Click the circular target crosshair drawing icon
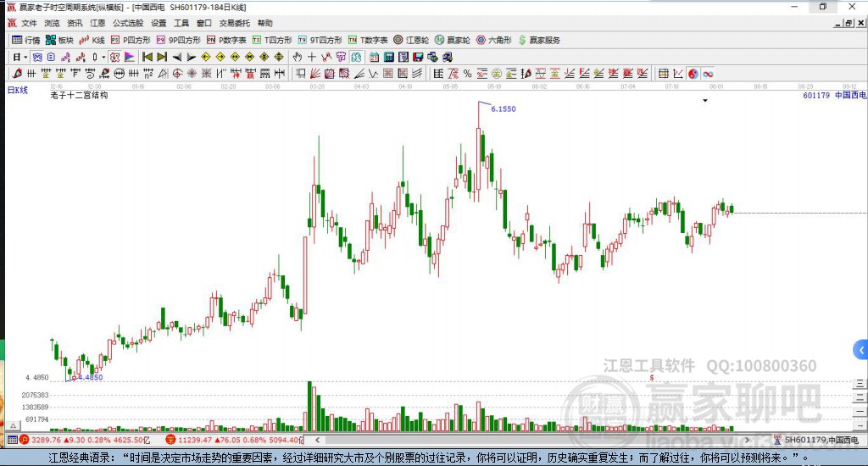This screenshot has height=466, width=868. [177, 74]
